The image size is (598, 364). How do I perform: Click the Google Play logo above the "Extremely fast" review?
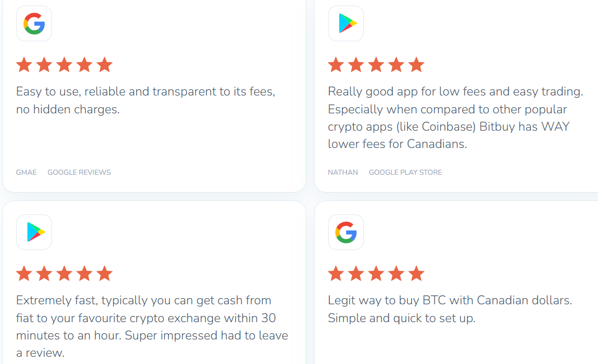click(35, 232)
